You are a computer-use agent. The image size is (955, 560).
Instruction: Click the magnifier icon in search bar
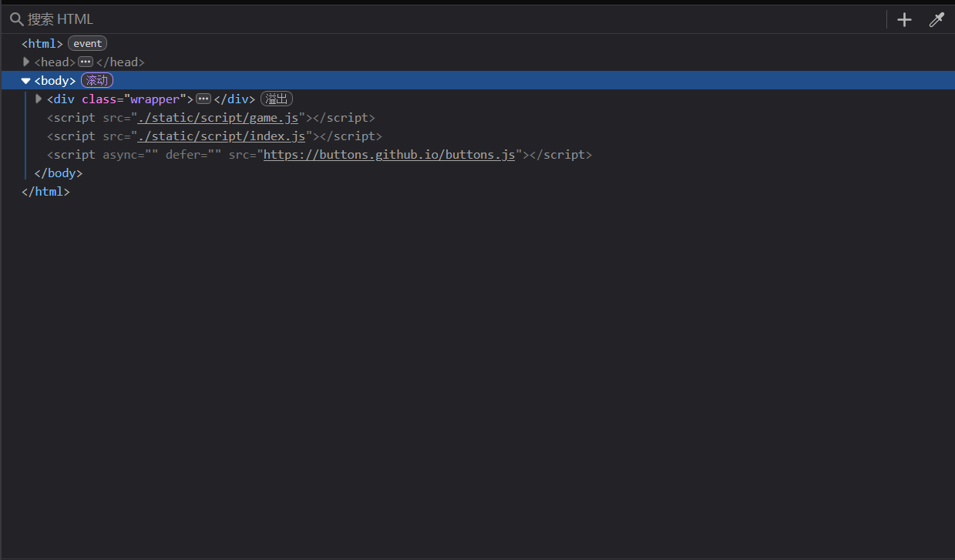[x=16, y=19]
